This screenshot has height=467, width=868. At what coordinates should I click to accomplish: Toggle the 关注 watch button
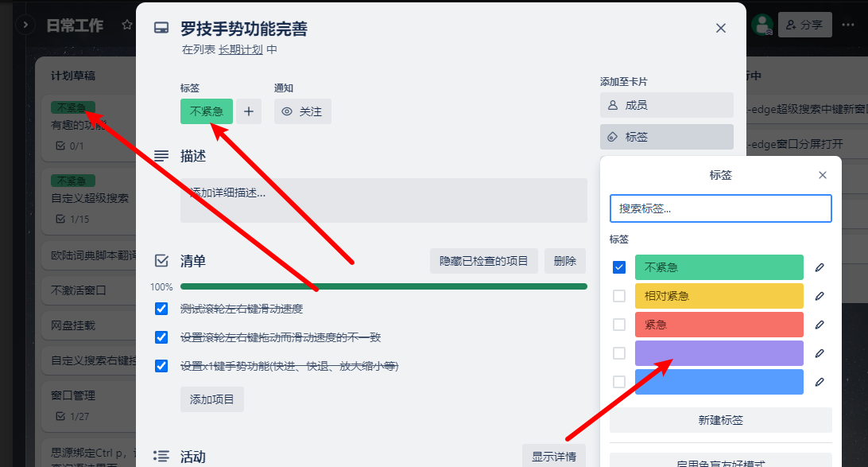point(302,111)
